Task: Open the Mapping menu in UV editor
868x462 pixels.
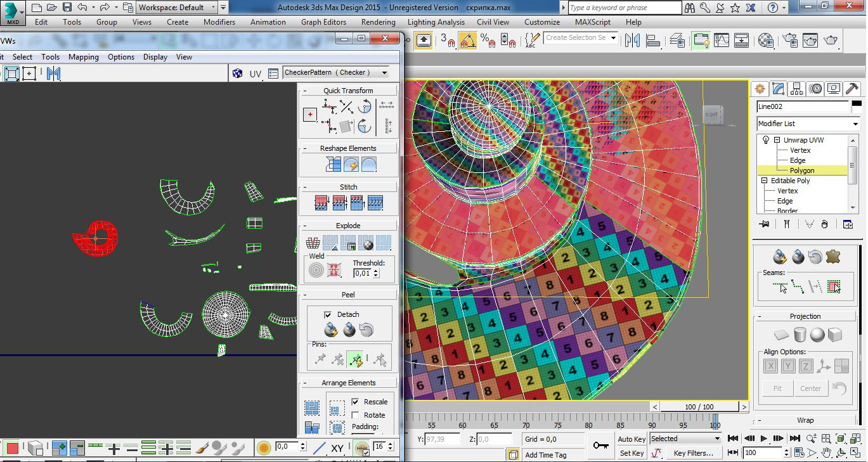Action: pos(84,57)
